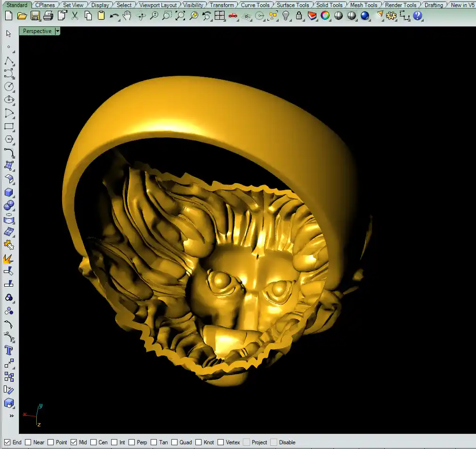
Task: Turn on the Quad object snap
Action: coord(175,442)
